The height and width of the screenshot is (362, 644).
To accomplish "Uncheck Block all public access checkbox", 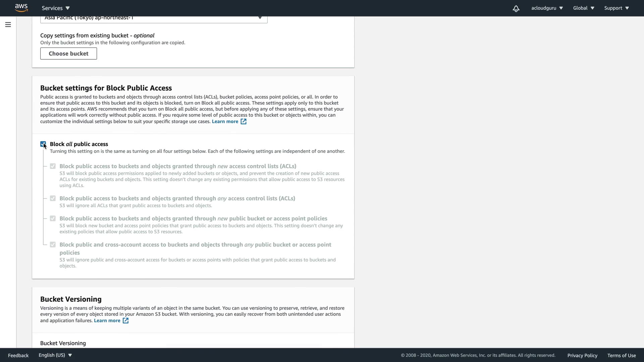I will [43, 144].
